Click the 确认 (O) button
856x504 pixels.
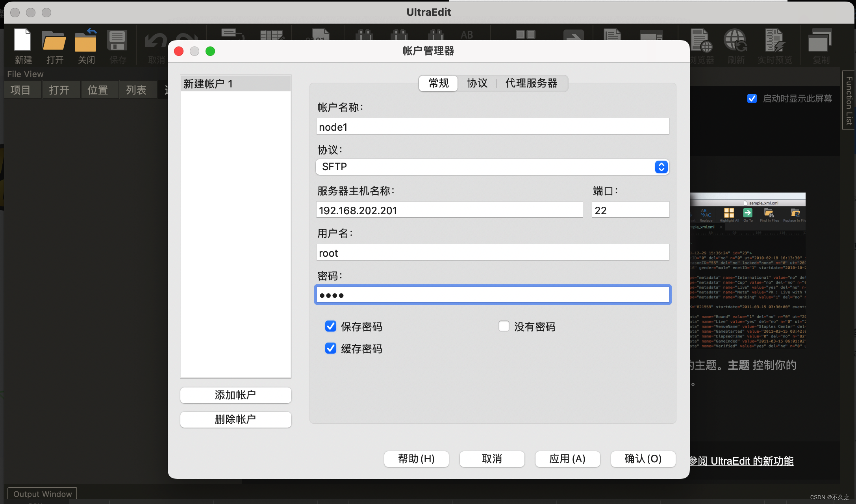coord(643,459)
